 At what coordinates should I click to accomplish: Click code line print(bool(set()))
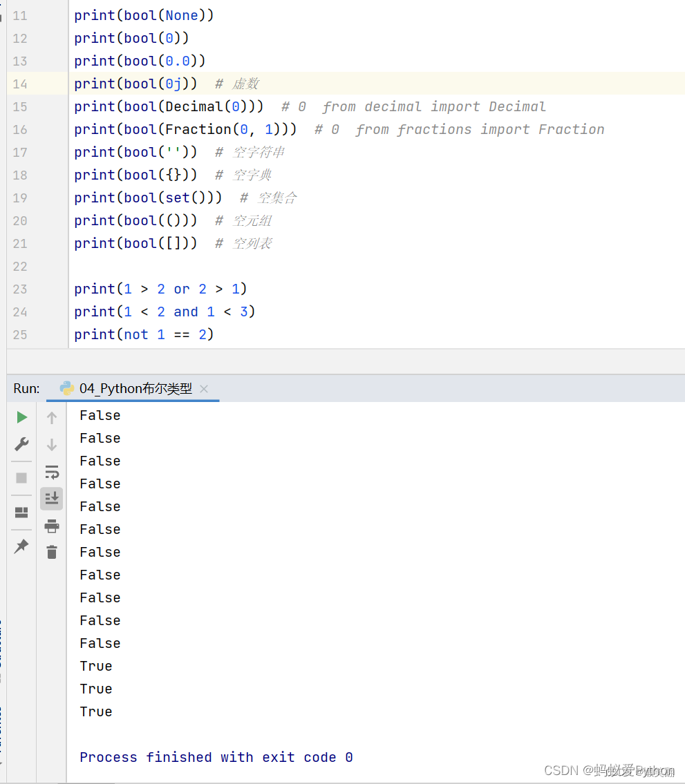[x=148, y=198]
